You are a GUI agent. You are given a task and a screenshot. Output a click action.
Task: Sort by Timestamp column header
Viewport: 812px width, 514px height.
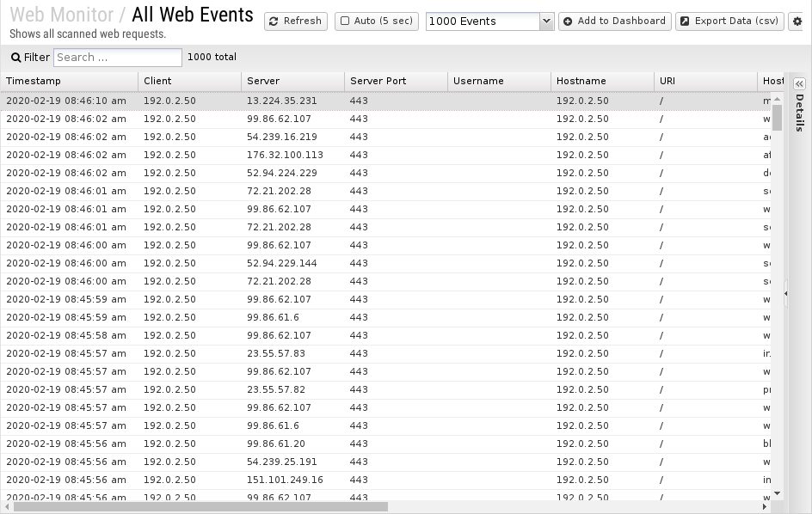coord(69,82)
